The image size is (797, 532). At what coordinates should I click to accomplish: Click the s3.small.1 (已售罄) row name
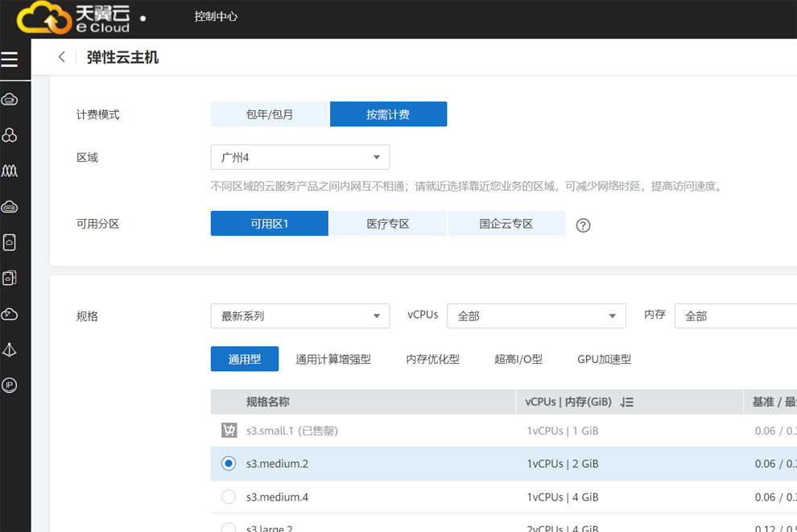tap(292, 431)
